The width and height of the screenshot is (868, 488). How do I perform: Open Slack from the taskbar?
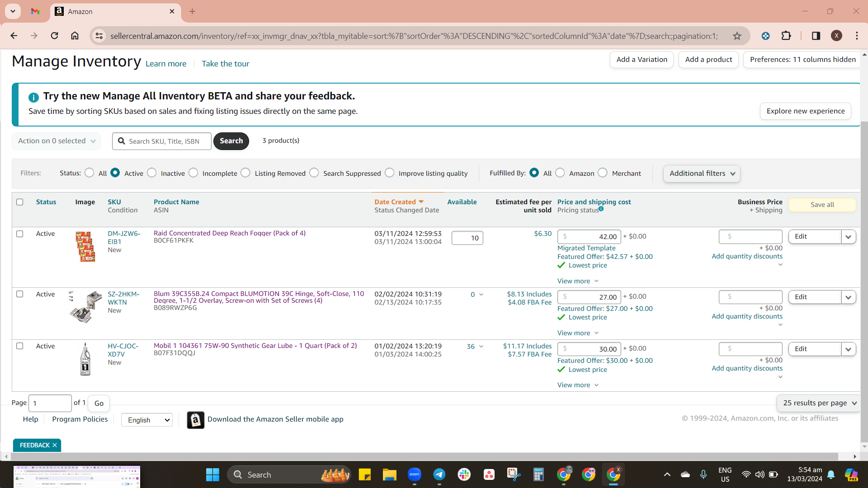pos(464,474)
